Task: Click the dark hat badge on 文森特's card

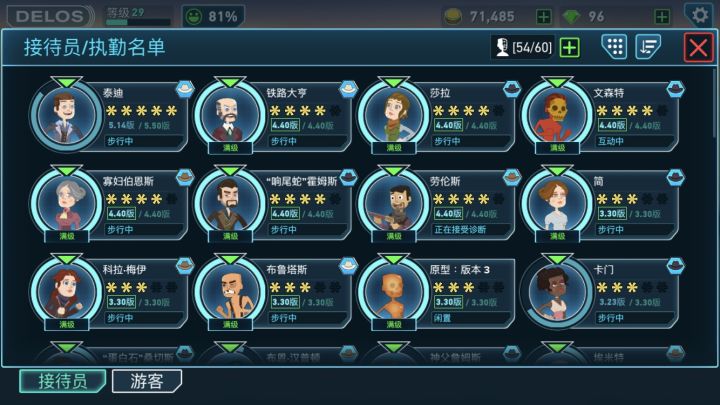Action: point(675,89)
